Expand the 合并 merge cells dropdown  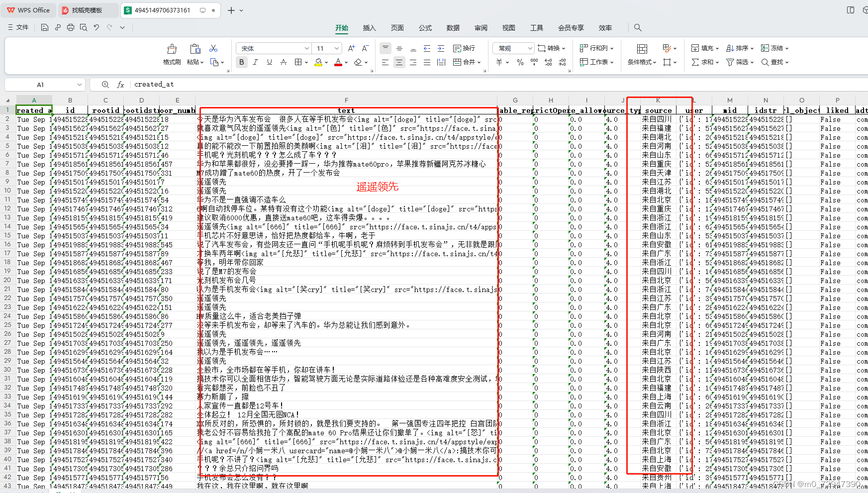tap(479, 62)
